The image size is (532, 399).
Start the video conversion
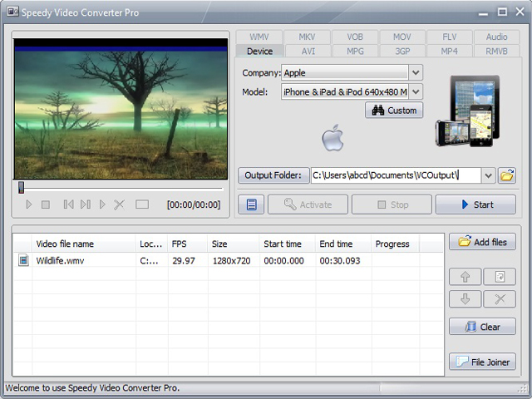[475, 204]
